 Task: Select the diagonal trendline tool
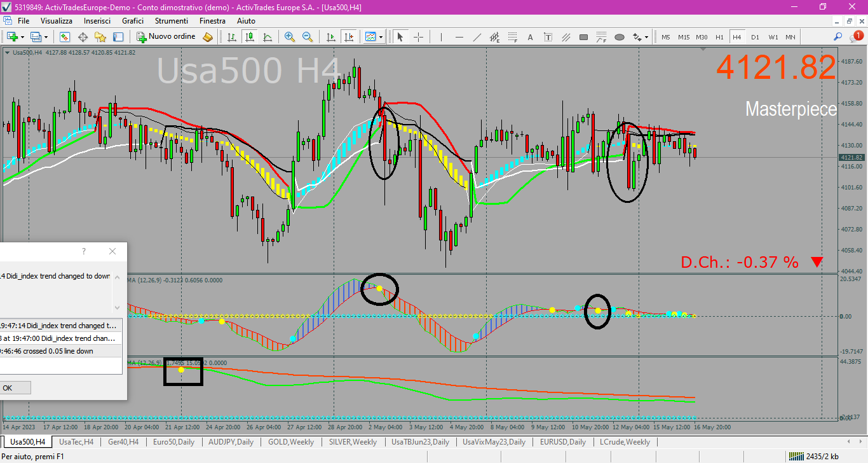[477, 37]
